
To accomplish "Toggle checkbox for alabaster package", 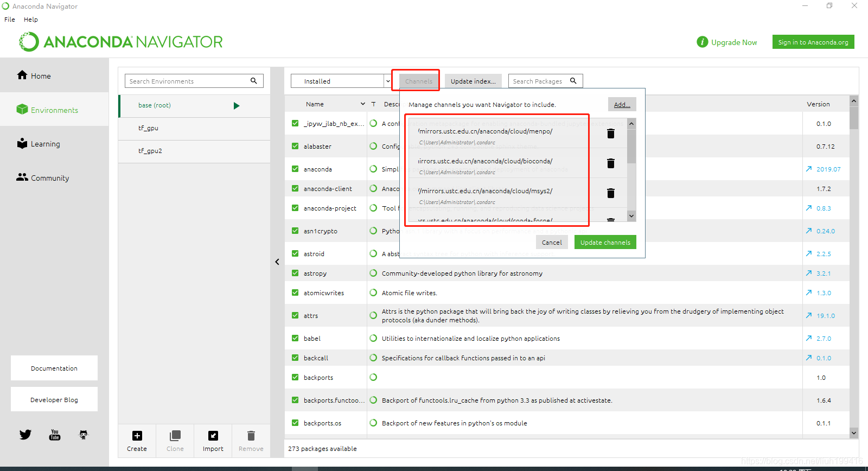I will tap(295, 146).
